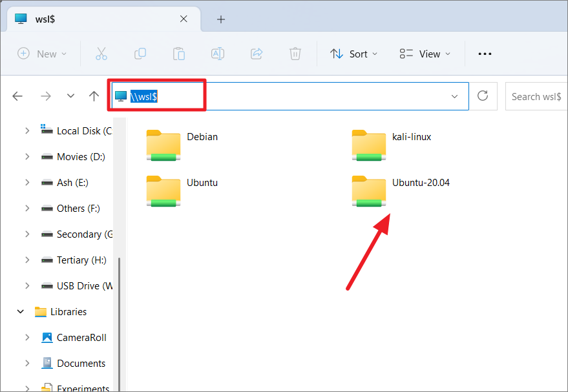Select Ash (E:) in navigation pane

[x=72, y=182]
